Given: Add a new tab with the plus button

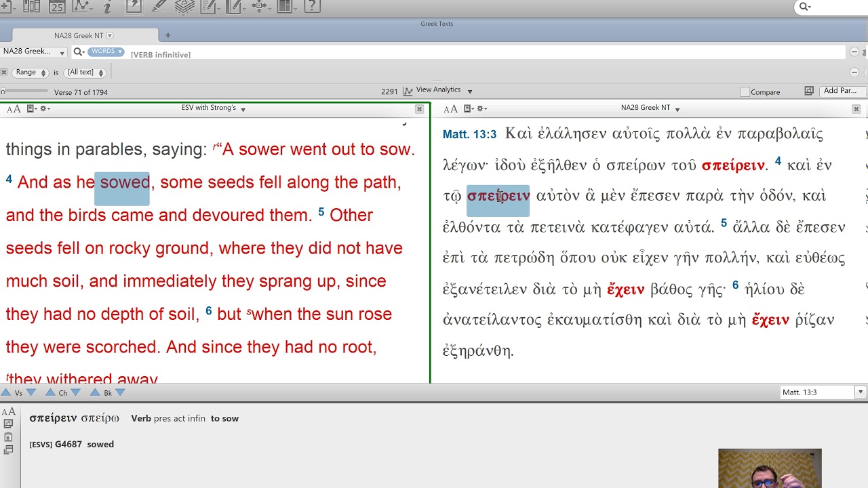Looking at the screenshot, I should click(167, 35).
